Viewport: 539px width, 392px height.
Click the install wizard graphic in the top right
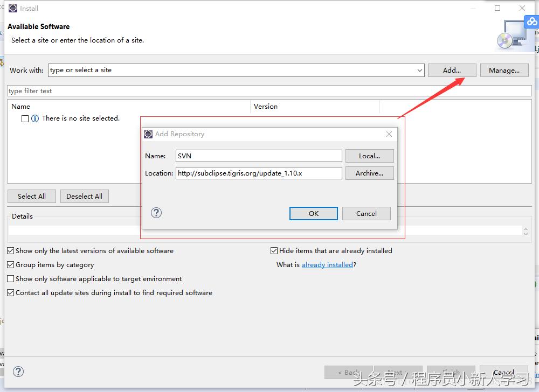(x=513, y=35)
